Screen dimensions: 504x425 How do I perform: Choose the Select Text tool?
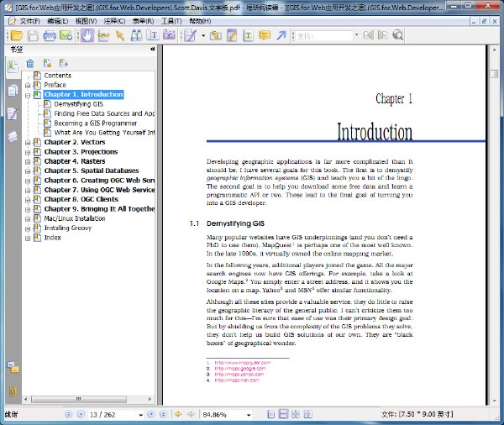click(x=153, y=35)
